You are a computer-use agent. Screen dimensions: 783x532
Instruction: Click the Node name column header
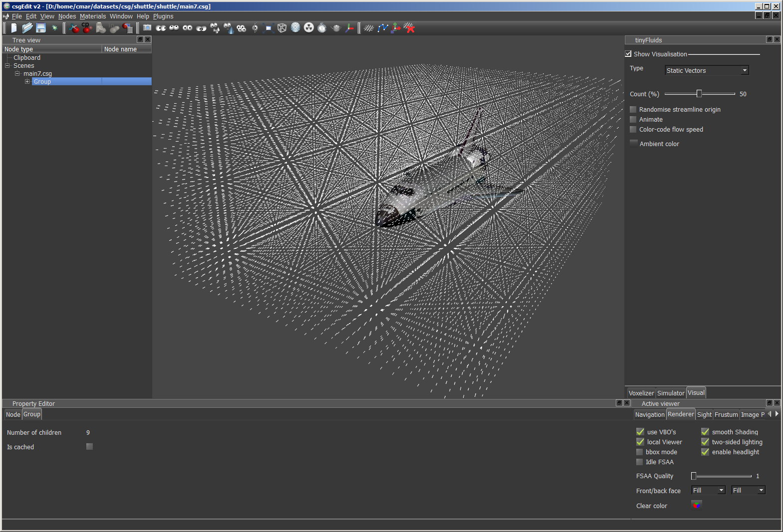(x=120, y=49)
